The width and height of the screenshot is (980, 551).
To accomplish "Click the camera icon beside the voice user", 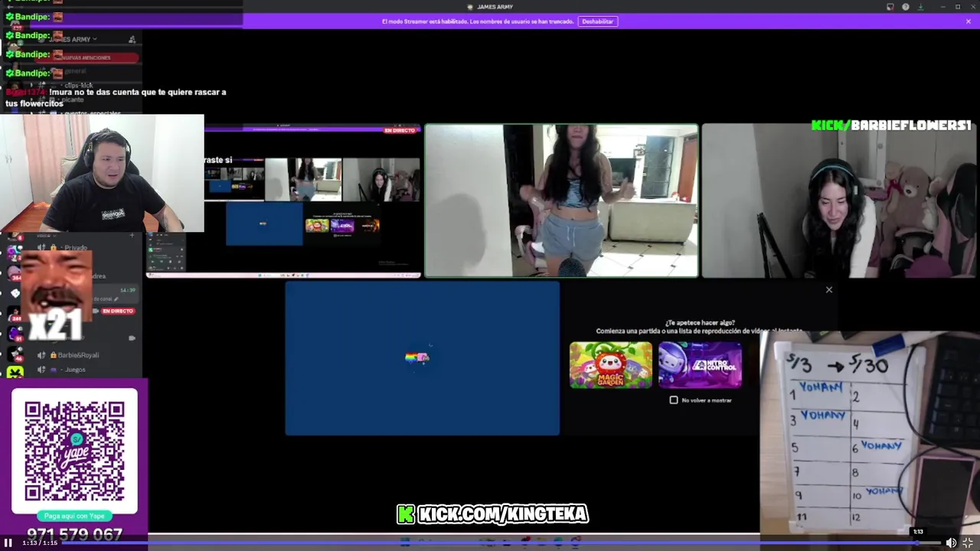I will [x=132, y=337].
